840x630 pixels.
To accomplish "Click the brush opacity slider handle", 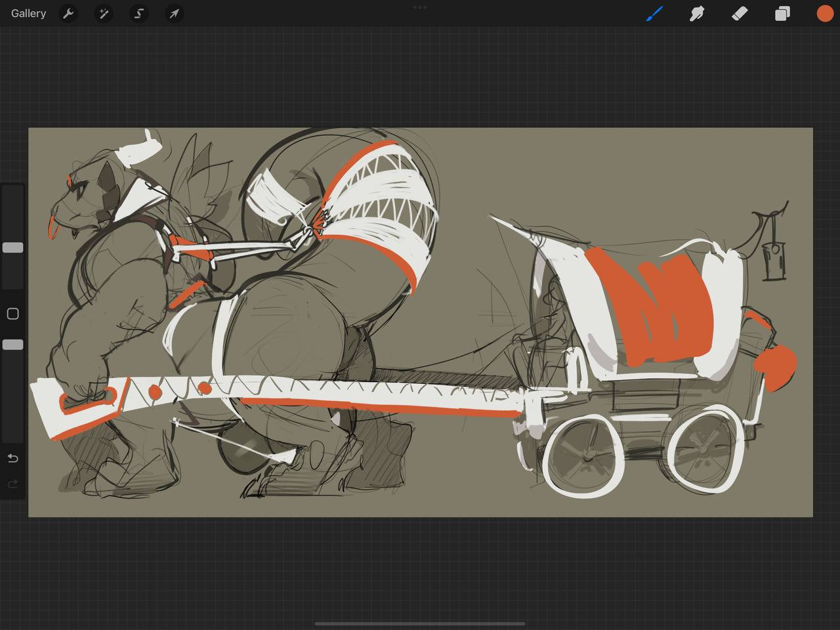I will pyautogui.click(x=12, y=345).
